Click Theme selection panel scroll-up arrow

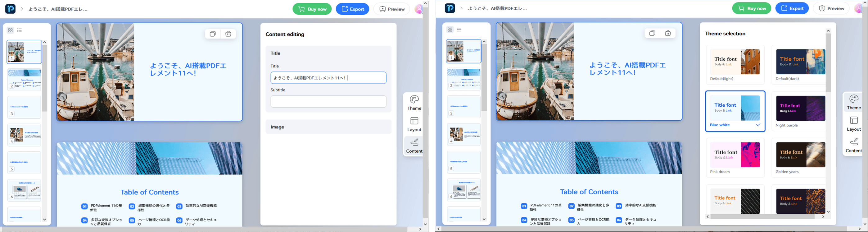(x=828, y=31)
